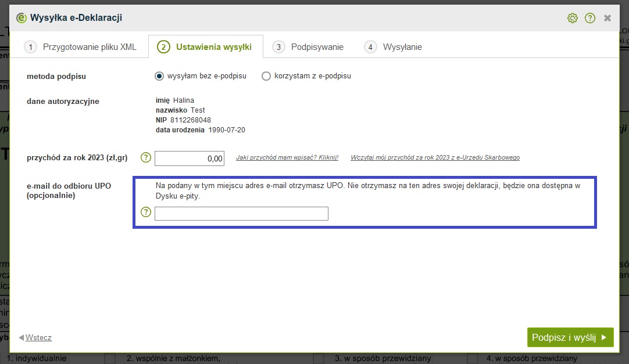Go to step 1 Przygotowanie pliku XML

80,47
